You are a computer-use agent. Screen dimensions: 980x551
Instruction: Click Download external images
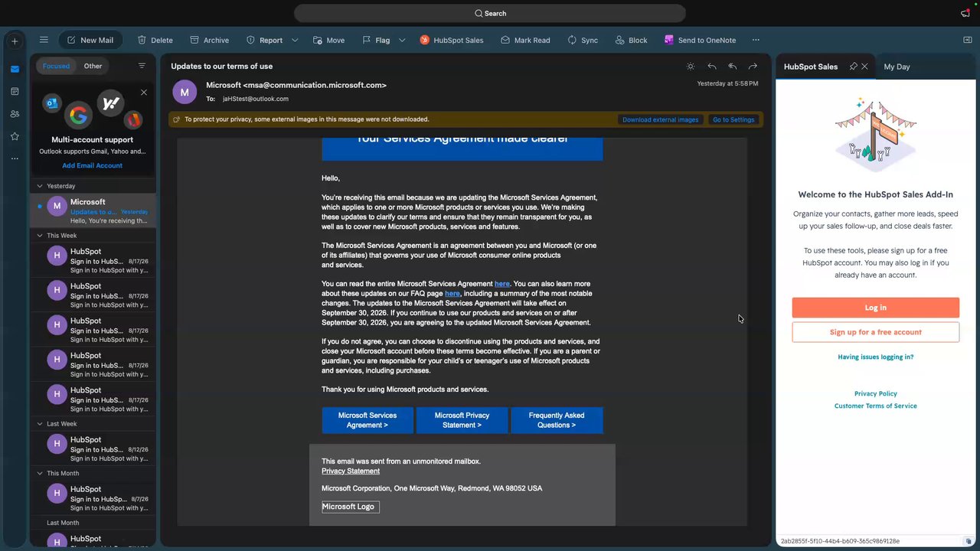point(660,119)
